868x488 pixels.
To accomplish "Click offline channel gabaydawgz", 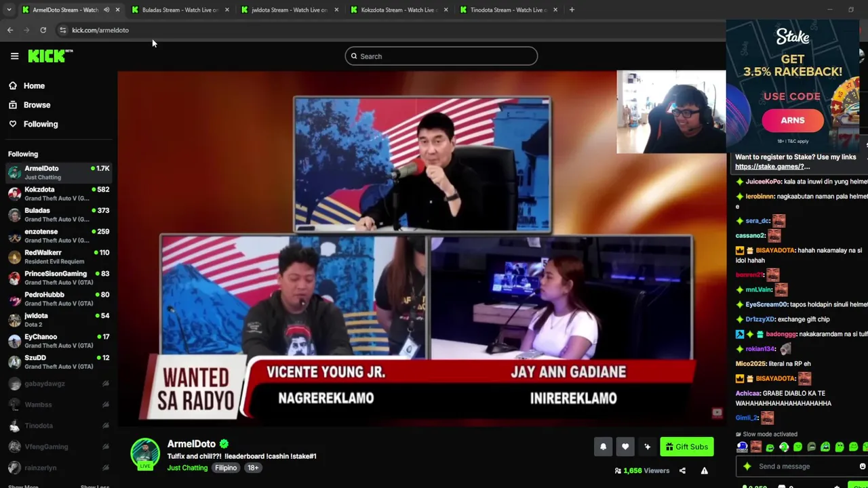I will [58, 384].
